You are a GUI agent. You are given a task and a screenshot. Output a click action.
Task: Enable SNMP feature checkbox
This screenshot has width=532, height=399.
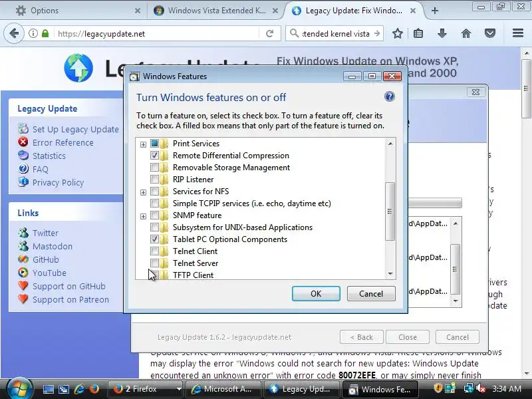click(154, 215)
